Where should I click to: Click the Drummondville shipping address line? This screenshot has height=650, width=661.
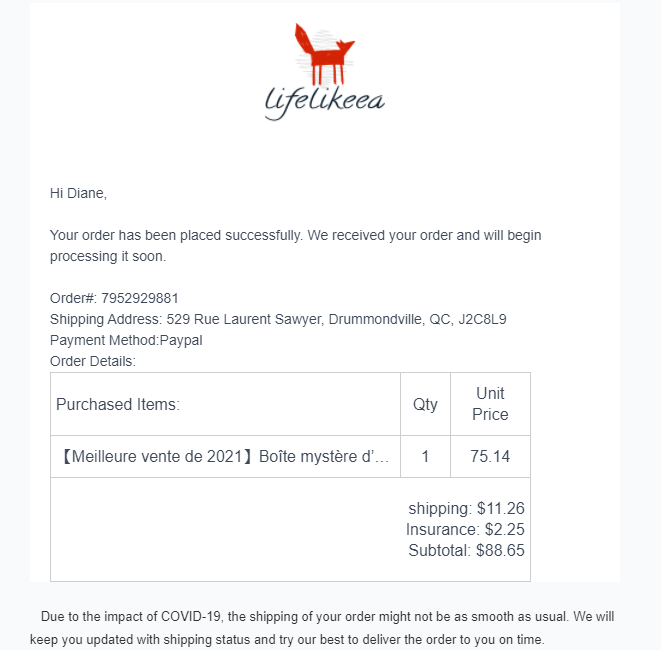point(278,319)
